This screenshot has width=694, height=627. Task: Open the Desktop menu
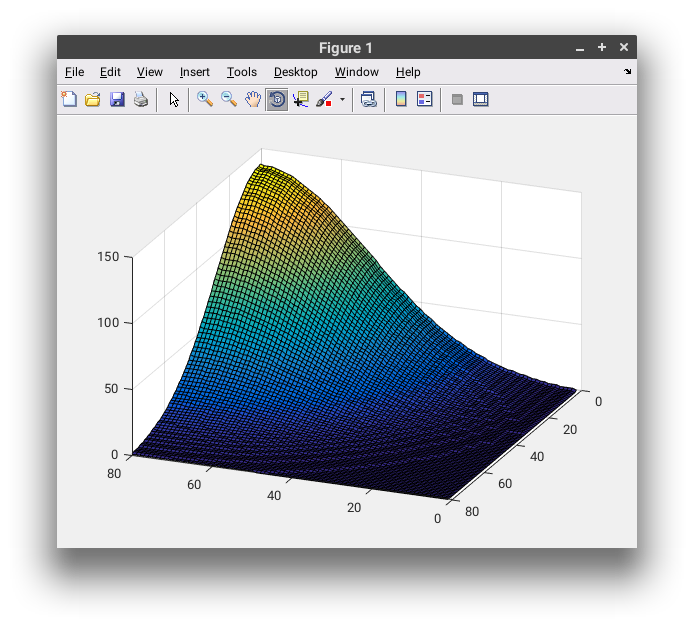(296, 72)
